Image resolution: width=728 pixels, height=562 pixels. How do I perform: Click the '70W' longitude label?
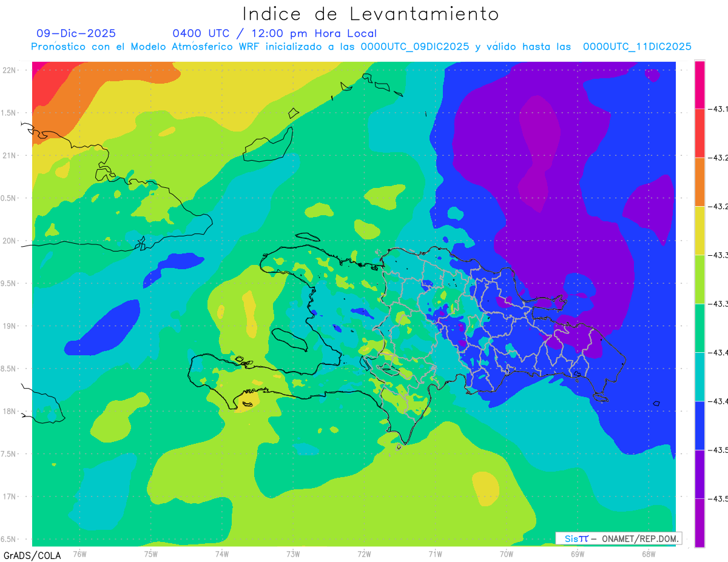click(507, 554)
